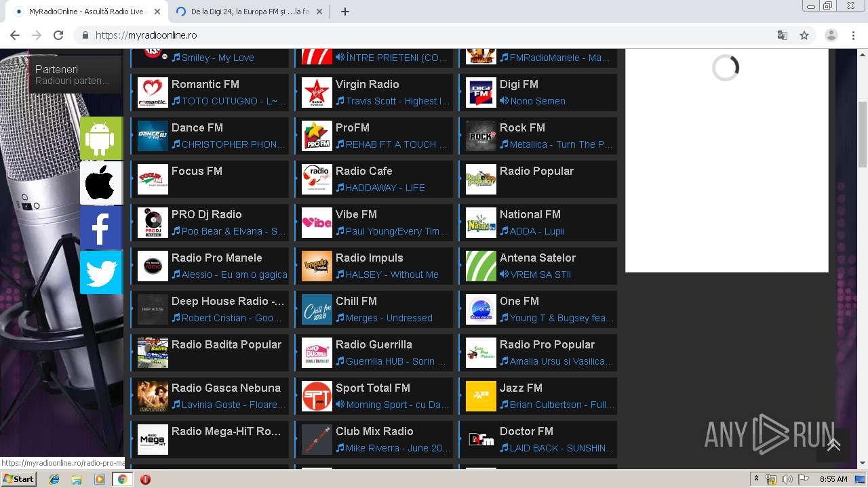Open the Android app icon link

101,138
